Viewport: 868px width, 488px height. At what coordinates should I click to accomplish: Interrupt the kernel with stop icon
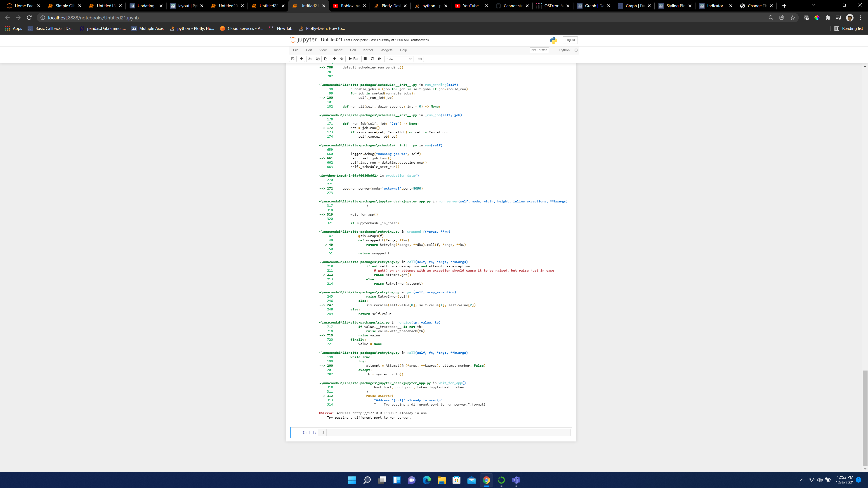tap(365, 59)
